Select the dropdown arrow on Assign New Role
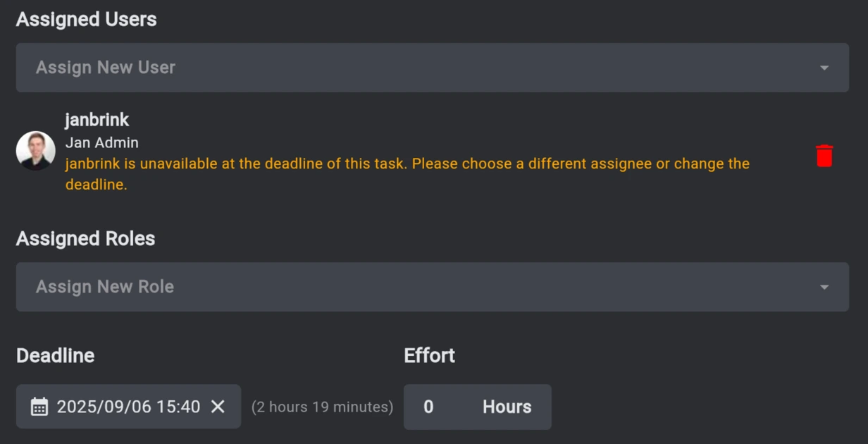The image size is (868, 444). pyautogui.click(x=824, y=287)
